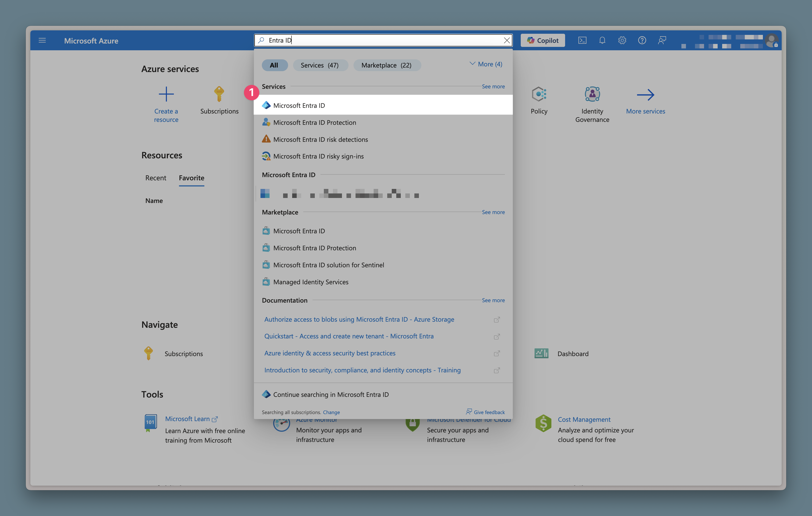The height and width of the screenshot is (516, 812).
Task: Click the magnifier icon in the search box
Action: tap(261, 41)
